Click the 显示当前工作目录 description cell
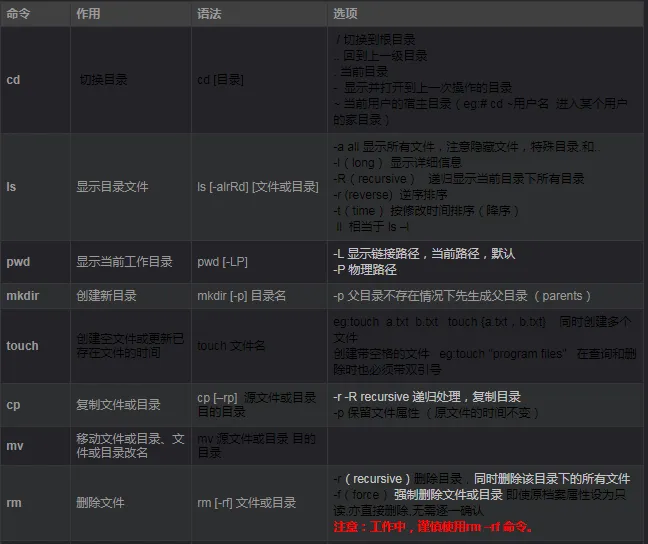The image size is (648, 544). pos(131,262)
